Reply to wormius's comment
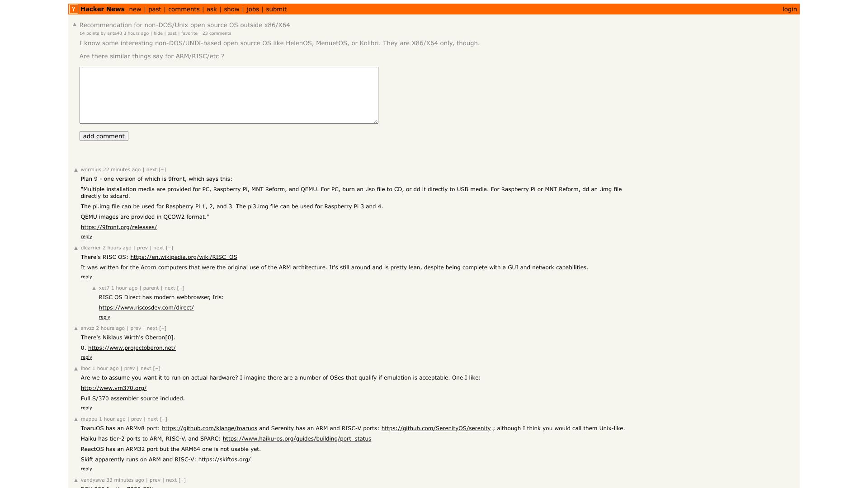868x488 pixels. (x=86, y=237)
